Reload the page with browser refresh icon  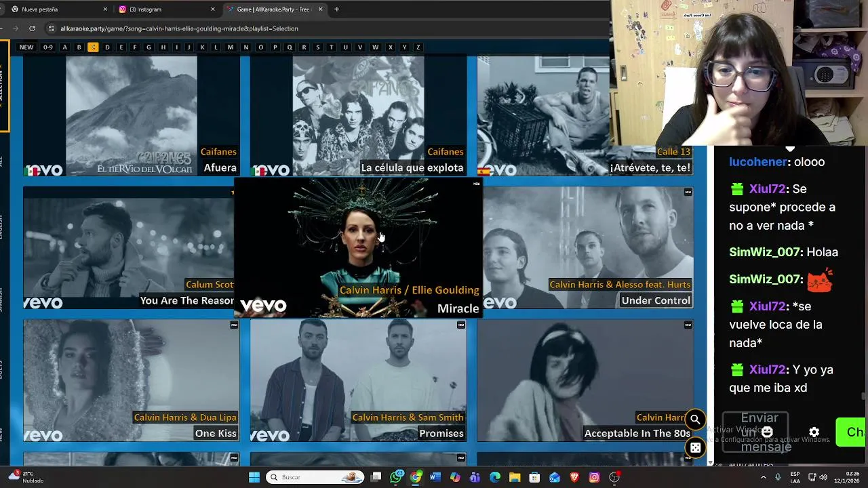coord(32,28)
